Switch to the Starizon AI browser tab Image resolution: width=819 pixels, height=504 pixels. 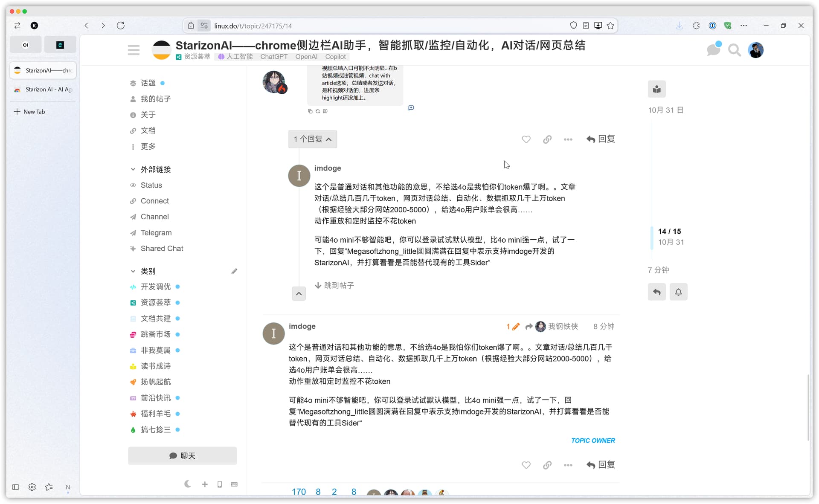coord(43,90)
